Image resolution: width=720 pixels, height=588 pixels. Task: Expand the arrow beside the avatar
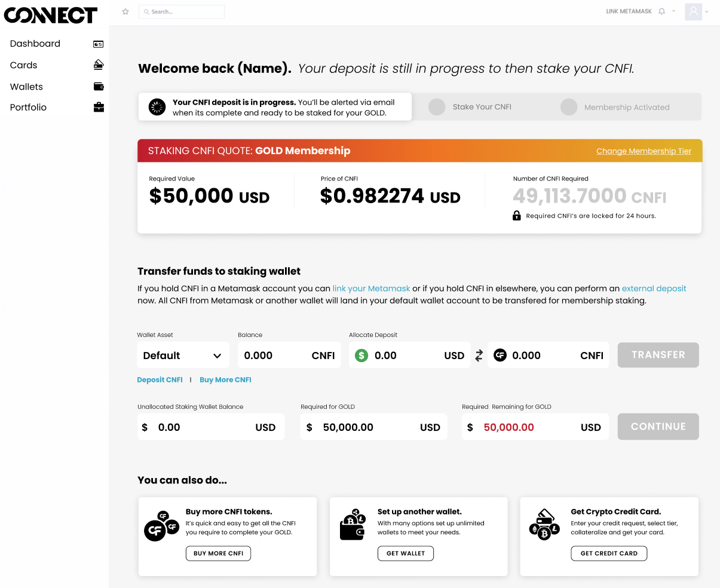(707, 12)
